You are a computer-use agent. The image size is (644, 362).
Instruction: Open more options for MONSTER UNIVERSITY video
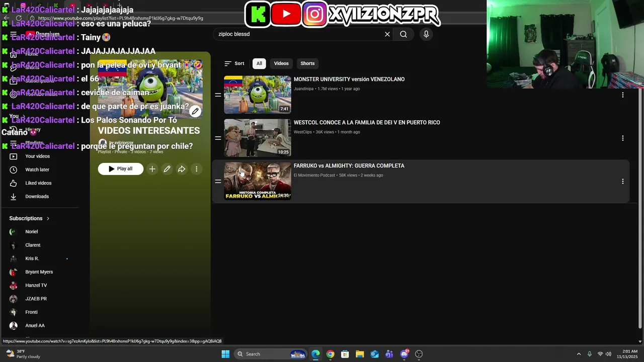623,95
